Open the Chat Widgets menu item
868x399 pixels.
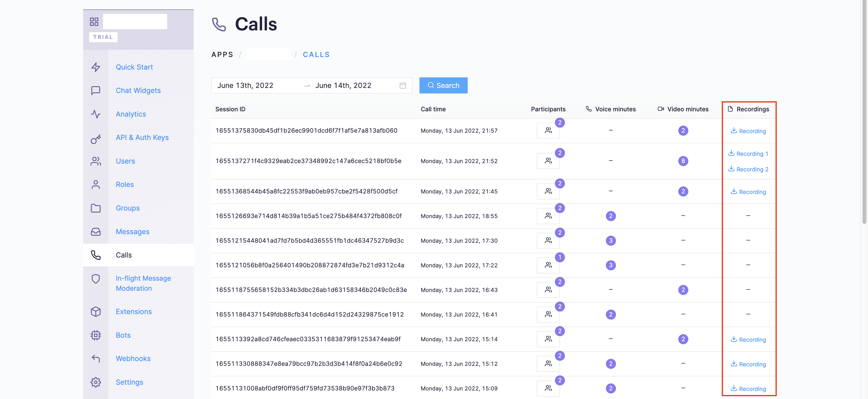pos(138,90)
